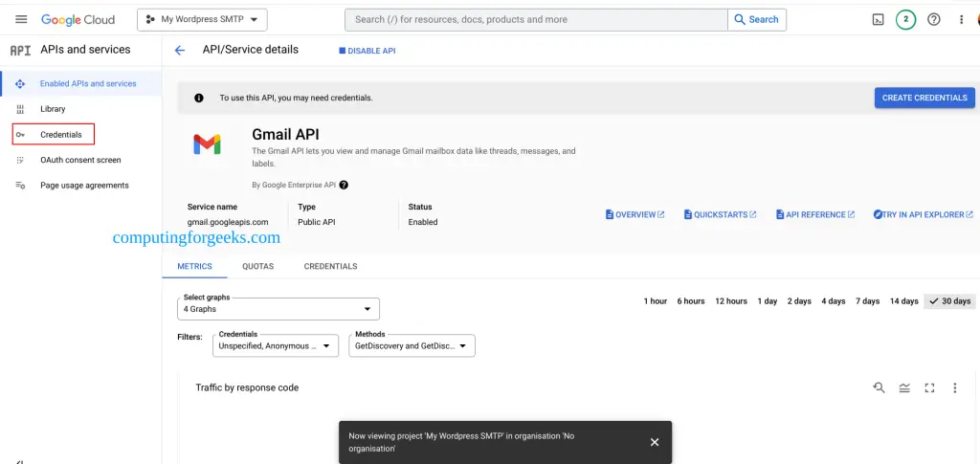The height and width of the screenshot is (464, 980).
Task: Click the key icon for Credentials
Action: click(x=20, y=135)
